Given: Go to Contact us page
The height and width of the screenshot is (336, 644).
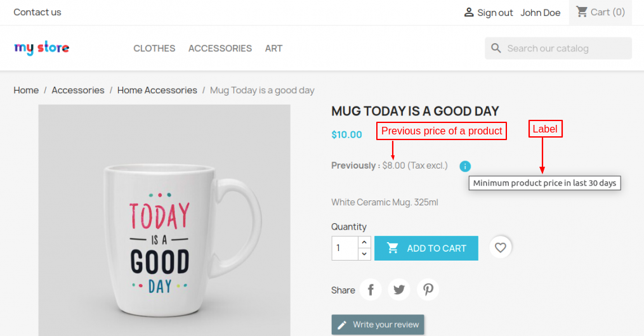Looking at the screenshot, I should pos(37,12).
